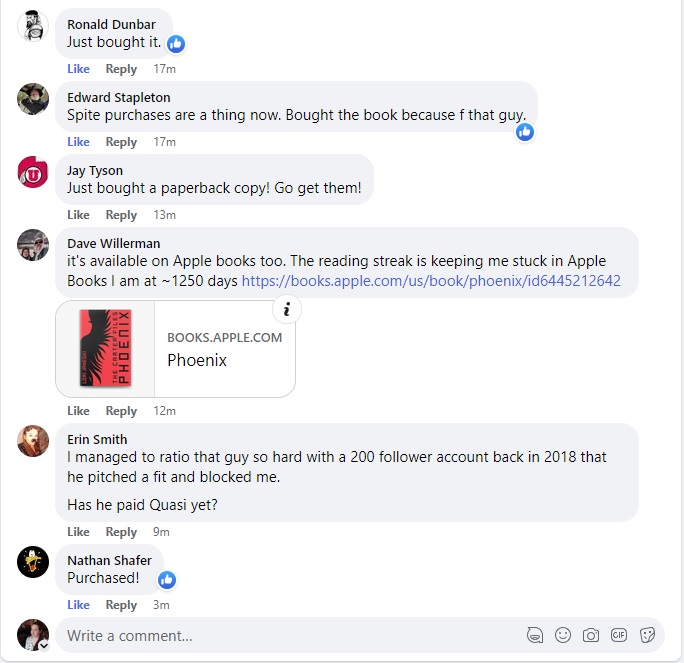Open the books.apple.com Phoenix URL link
684x663 pixels.
point(431,280)
